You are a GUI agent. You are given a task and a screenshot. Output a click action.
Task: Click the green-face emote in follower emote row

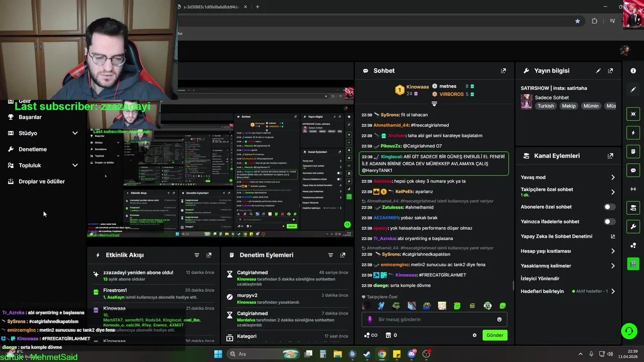tap(457, 306)
